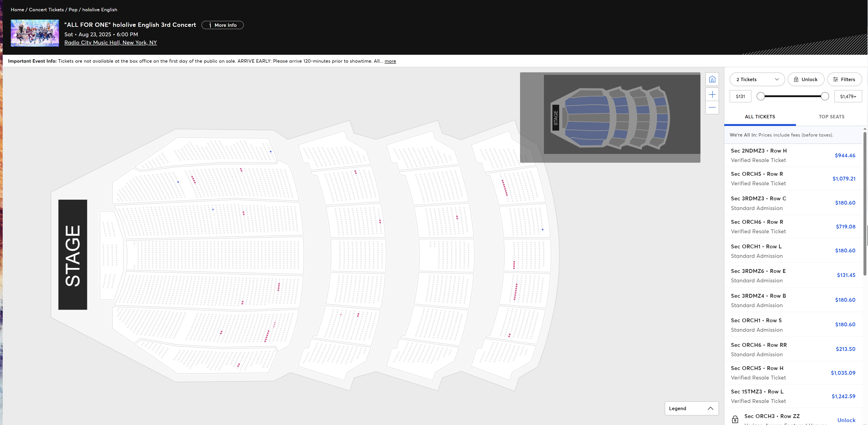The height and width of the screenshot is (425, 868).
Task: Open the 2 Tickets quantity dropdown
Action: (757, 80)
